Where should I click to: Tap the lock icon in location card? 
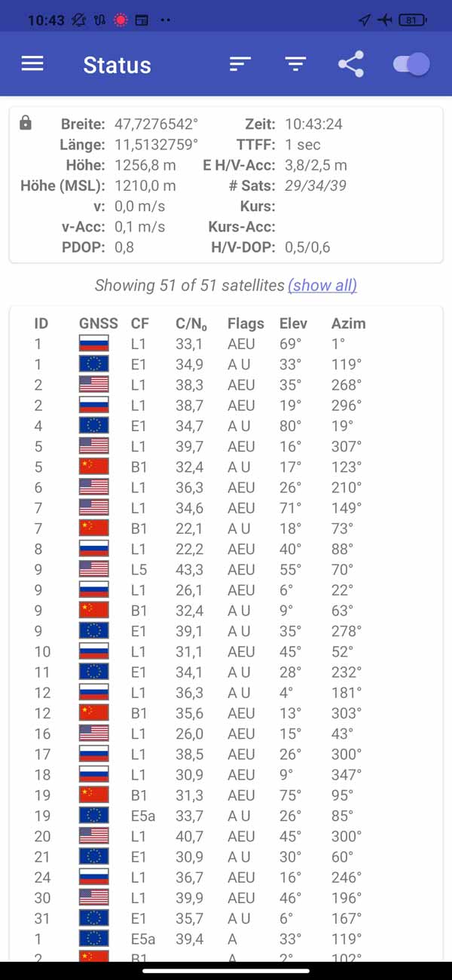[x=26, y=123]
